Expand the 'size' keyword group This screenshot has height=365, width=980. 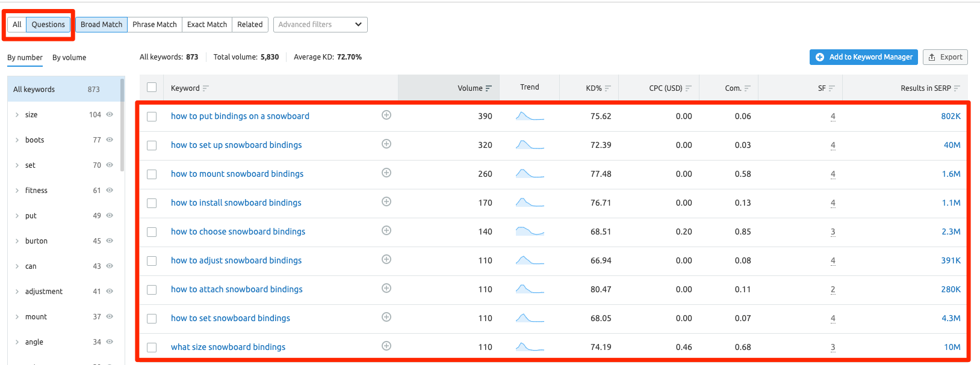pos(17,115)
